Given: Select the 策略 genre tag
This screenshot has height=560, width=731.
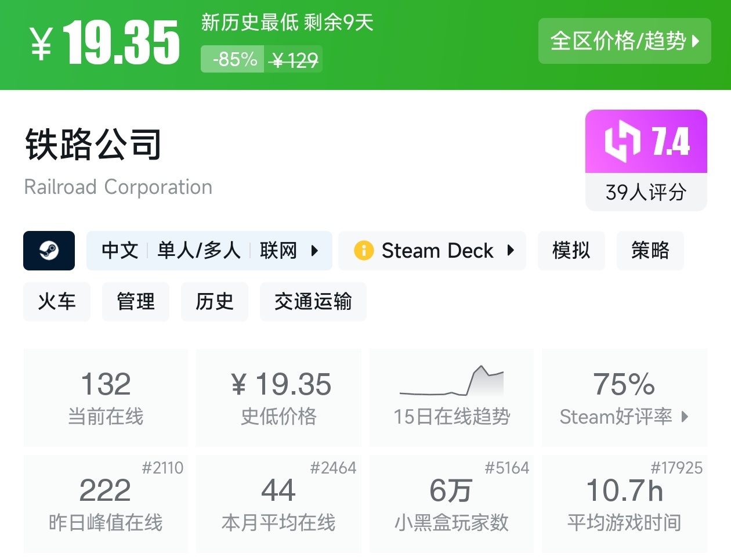Looking at the screenshot, I should 650,251.
